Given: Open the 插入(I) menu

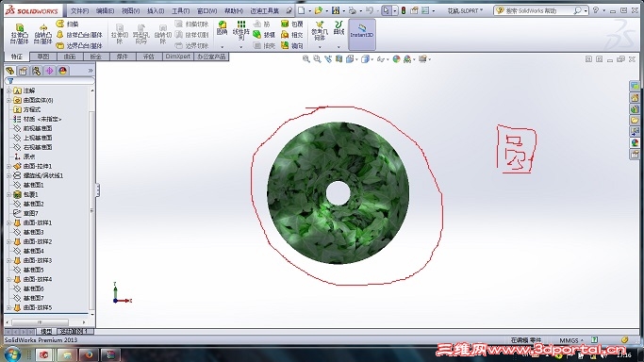Looking at the screenshot, I should tap(156, 10).
